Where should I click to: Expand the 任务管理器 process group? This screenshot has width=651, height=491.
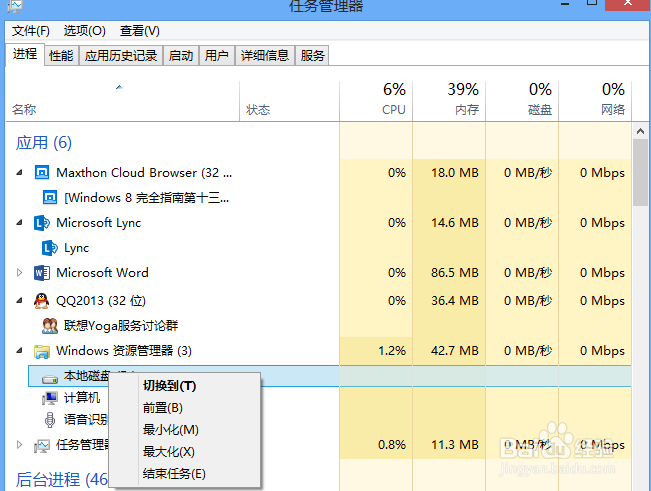pos(19,445)
